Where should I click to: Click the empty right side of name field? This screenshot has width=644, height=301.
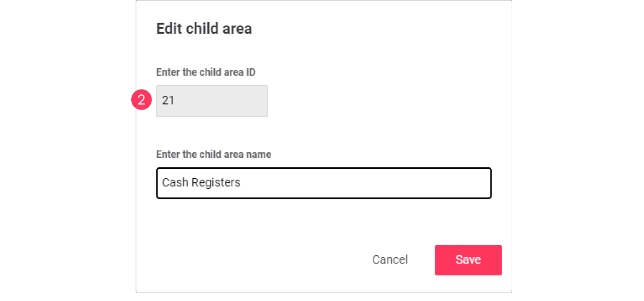[403, 183]
